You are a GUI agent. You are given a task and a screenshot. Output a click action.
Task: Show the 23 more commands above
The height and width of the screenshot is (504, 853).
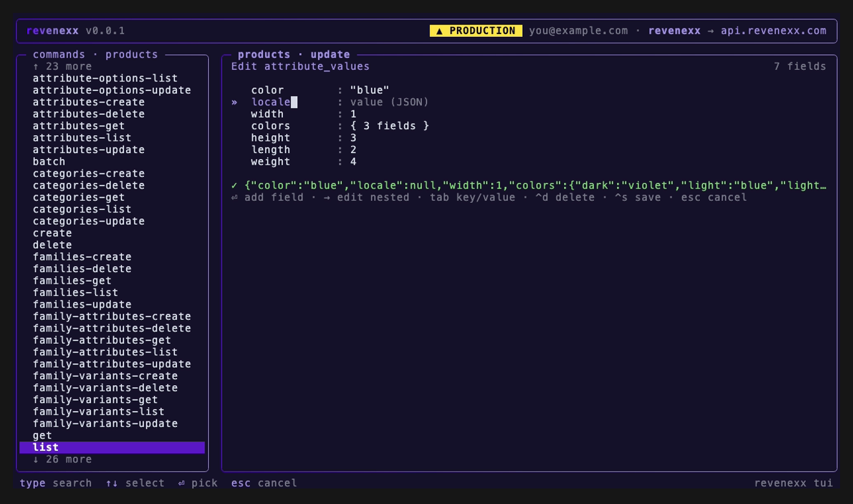(x=63, y=67)
